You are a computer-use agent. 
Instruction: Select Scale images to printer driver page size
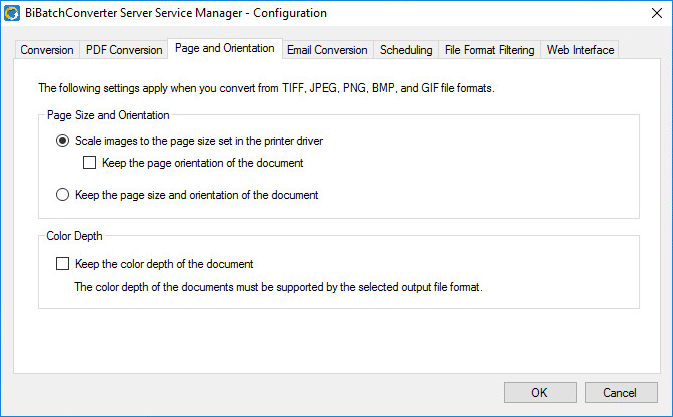63,141
